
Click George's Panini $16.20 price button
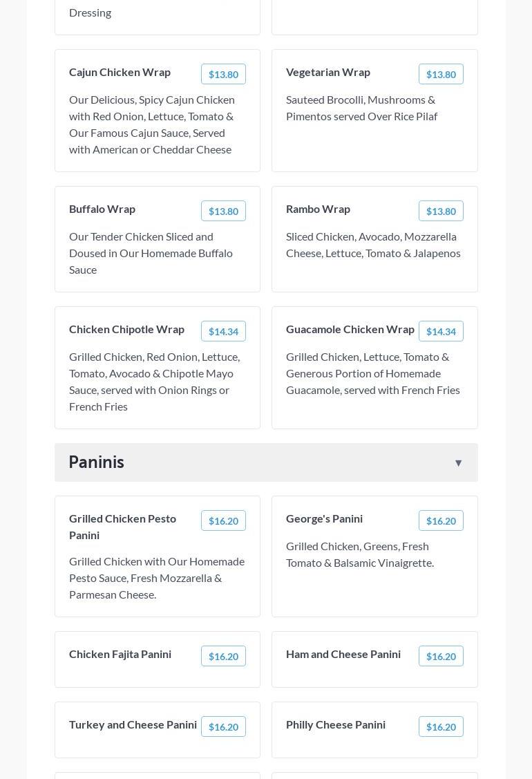pyautogui.click(x=441, y=521)
